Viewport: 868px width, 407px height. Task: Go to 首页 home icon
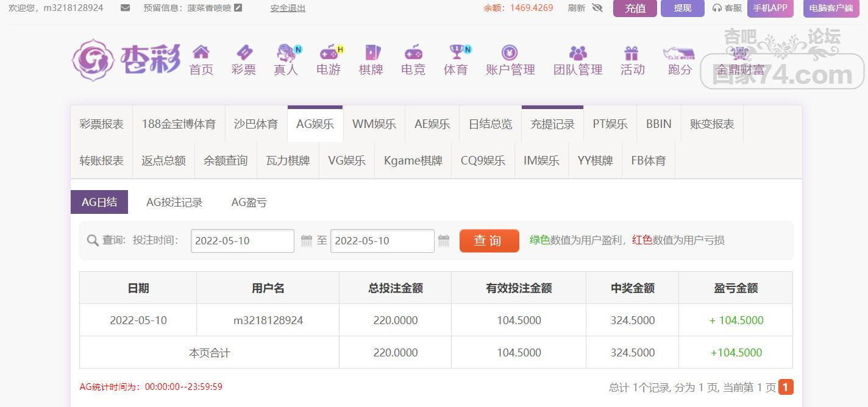click(201, 52)
